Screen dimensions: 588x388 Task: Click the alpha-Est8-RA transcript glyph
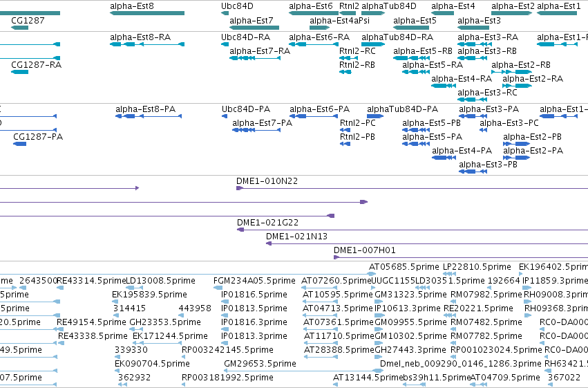click(147, 44)
